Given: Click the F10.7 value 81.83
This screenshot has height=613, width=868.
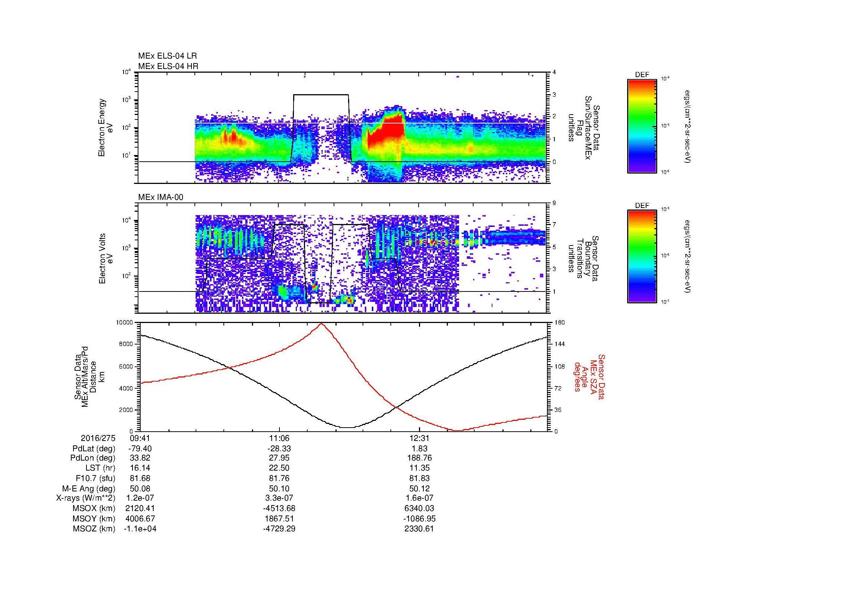Looking at the screenshot, I should (419, 478).
